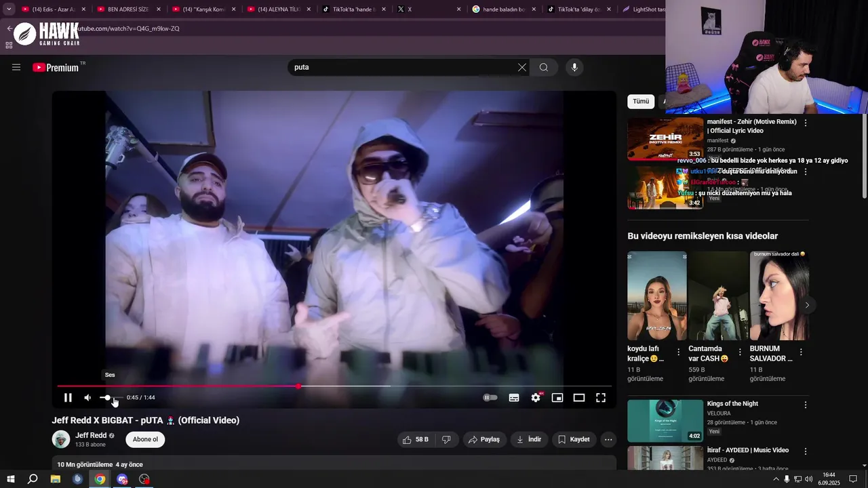868x488 pixels.
Task: Pause the video with the pause button
Action: [x=68, y=398]
